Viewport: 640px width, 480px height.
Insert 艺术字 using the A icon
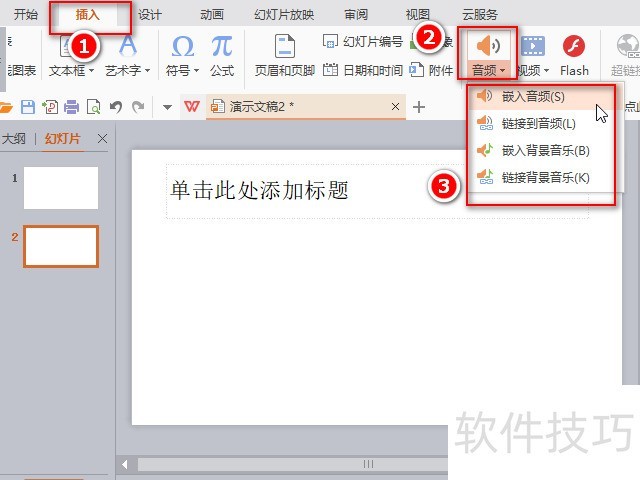pos(128,45)
